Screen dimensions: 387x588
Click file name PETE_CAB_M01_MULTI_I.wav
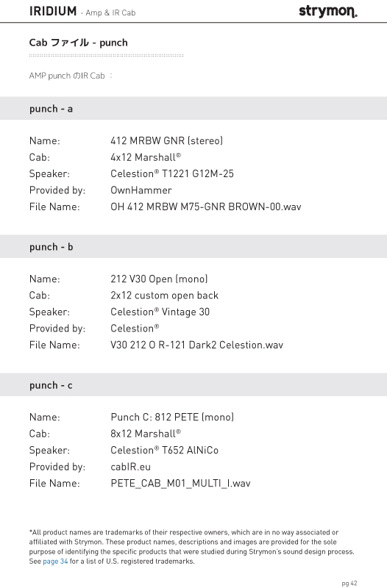[x=180, y=484]
